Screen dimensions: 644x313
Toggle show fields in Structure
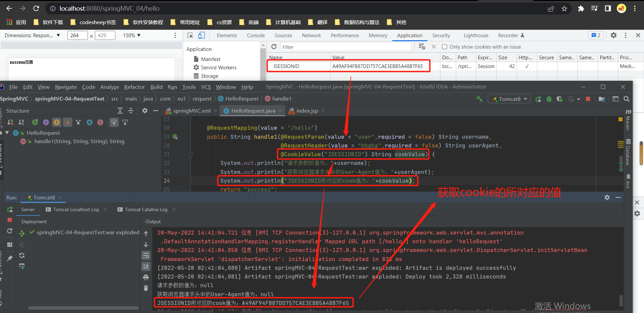click(x=57, y=122)
